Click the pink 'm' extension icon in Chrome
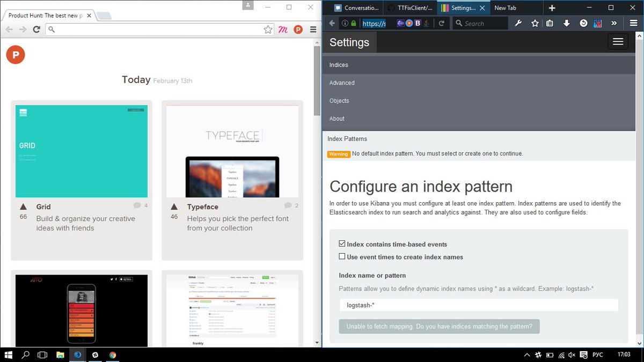Screen dimensions: 644x362 point(283,29)
